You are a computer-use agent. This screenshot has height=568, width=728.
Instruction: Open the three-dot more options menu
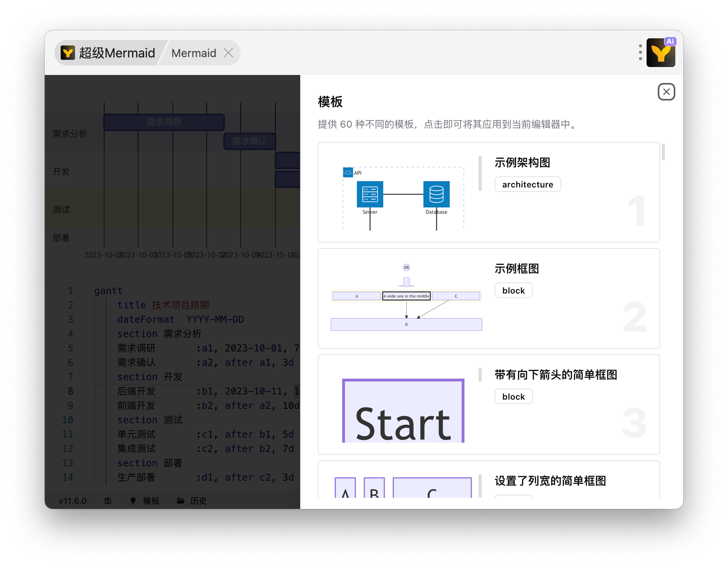pos(640,53)
